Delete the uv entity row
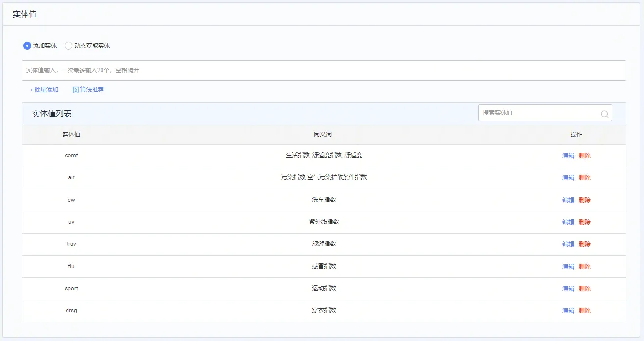This screenshot has width=644, height=341. 584,222
